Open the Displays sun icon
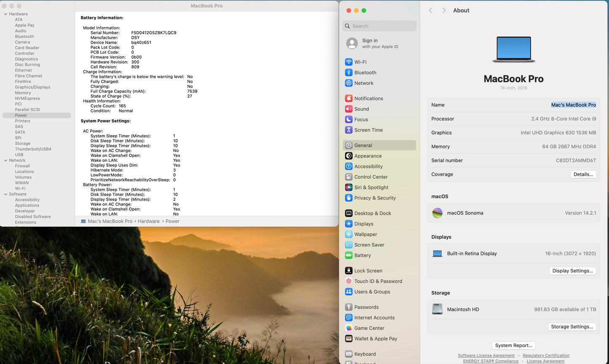 349,224
